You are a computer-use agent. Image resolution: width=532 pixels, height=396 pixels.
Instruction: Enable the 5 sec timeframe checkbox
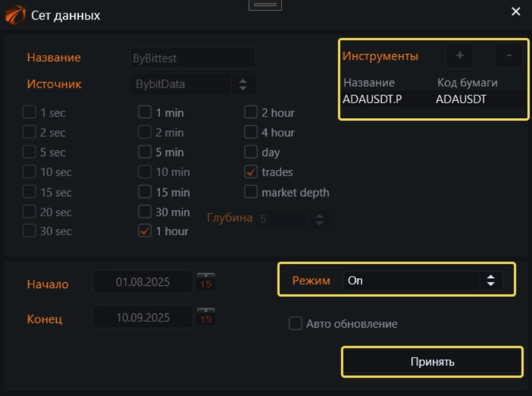[x=29, y=152]
